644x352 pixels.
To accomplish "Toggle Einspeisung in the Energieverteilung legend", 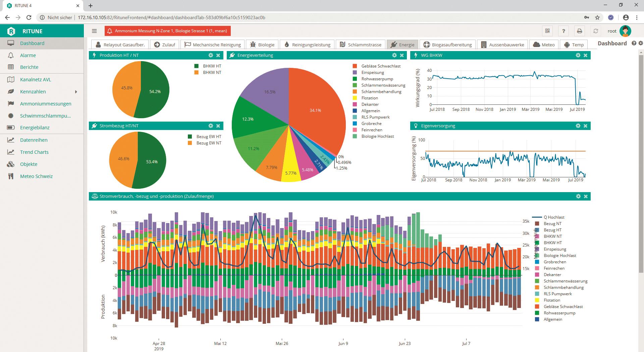I will tap(372, 73).
